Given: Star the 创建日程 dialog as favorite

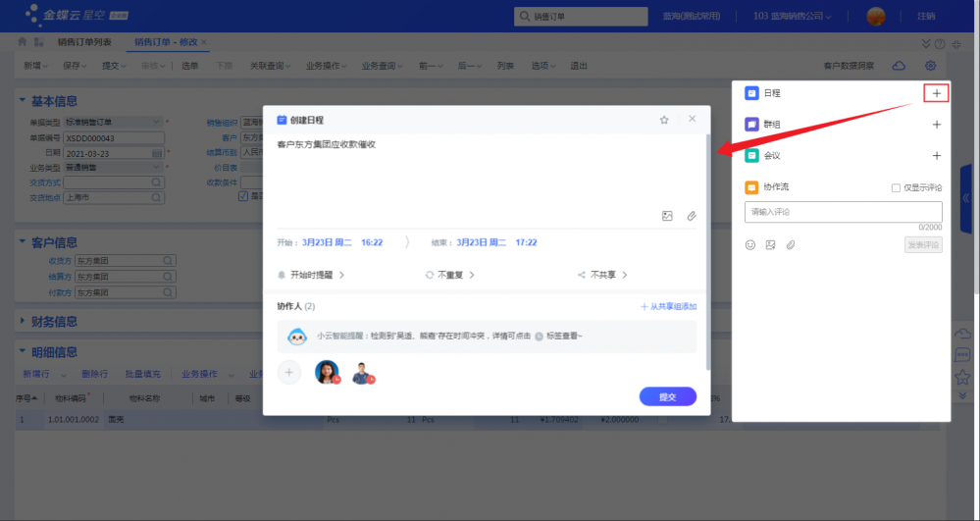Looking at the screenshot, I should [x=664, y=120].
